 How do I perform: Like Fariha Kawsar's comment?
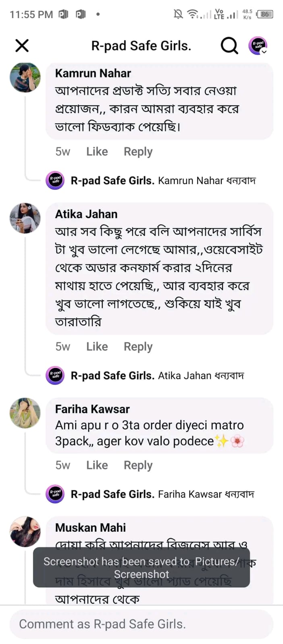tap(97, 465)
